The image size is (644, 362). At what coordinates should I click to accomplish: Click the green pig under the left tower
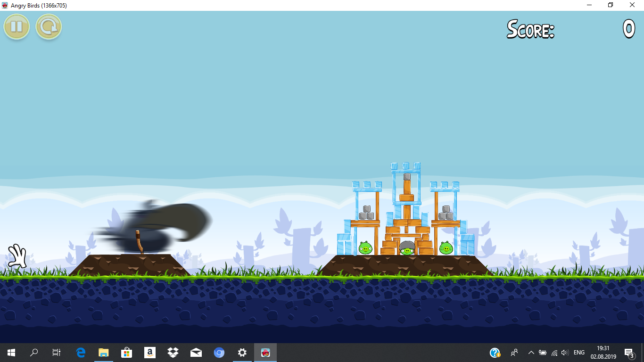[x=365, y=247]
